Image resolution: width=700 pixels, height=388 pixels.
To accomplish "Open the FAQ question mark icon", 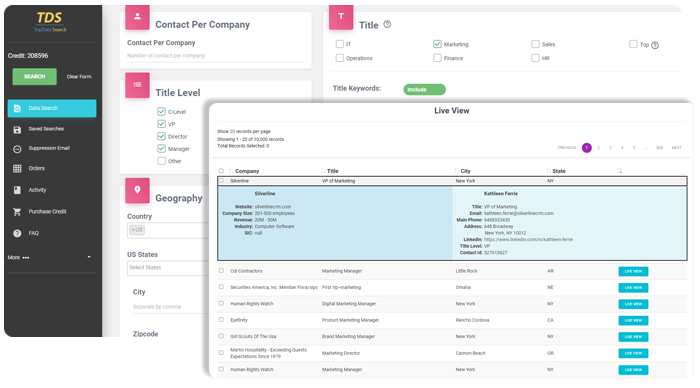I will 17,234.
